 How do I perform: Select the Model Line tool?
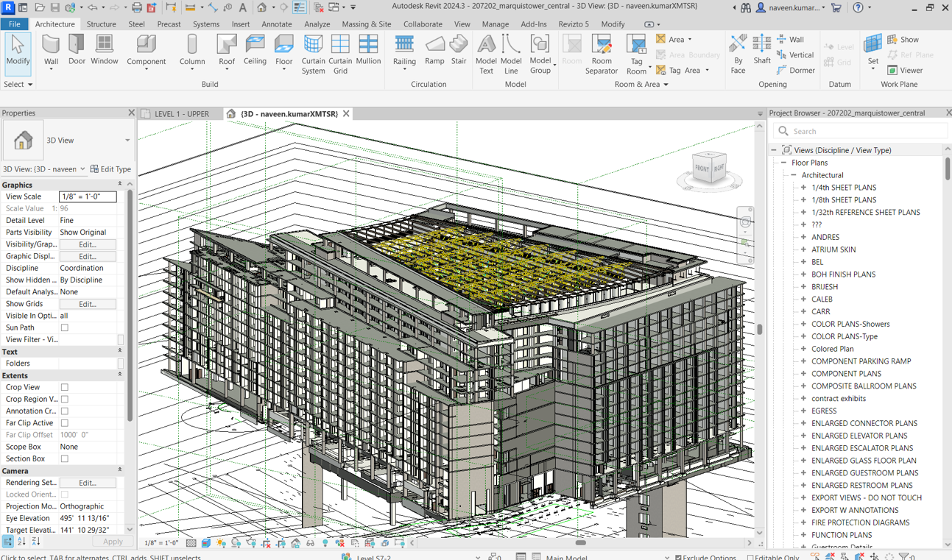tap(511, 54)
